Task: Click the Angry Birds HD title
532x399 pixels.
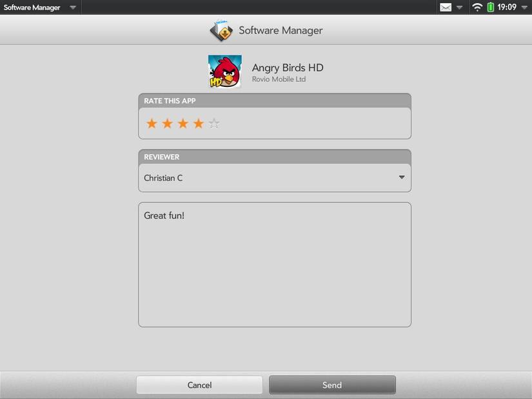Action: pyautogui.click(x=288, y=68)
